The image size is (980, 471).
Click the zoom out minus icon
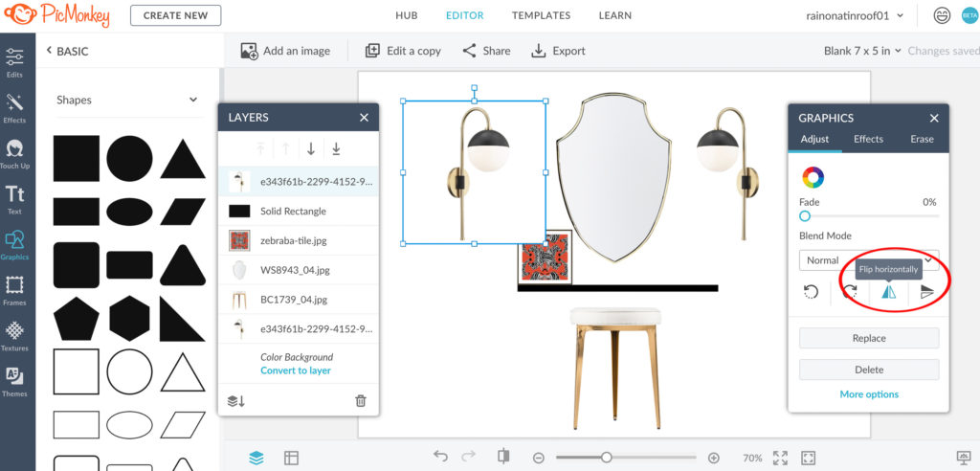click(x=538, y=458)
